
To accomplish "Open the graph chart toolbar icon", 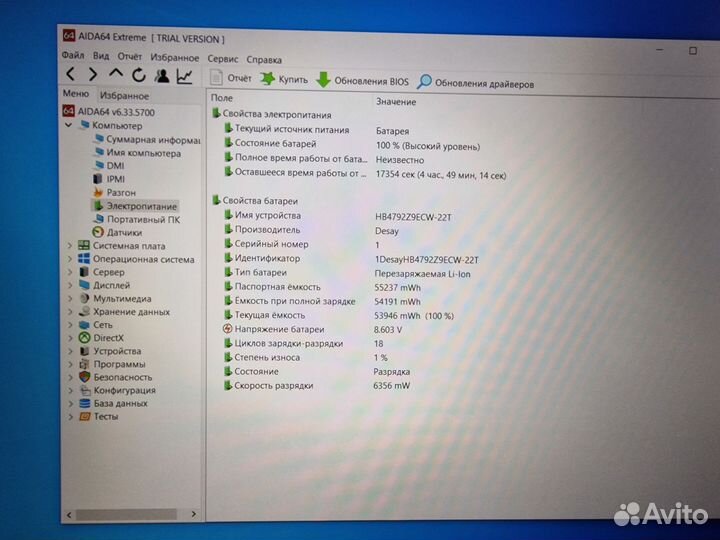I will coord(185,77).
